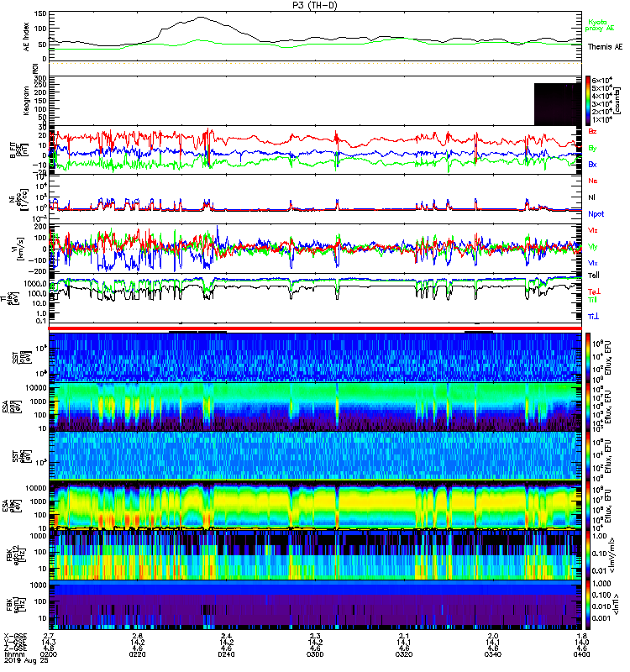Select the black Ni density legend label
Screen dimensions: 630x672
591,197
